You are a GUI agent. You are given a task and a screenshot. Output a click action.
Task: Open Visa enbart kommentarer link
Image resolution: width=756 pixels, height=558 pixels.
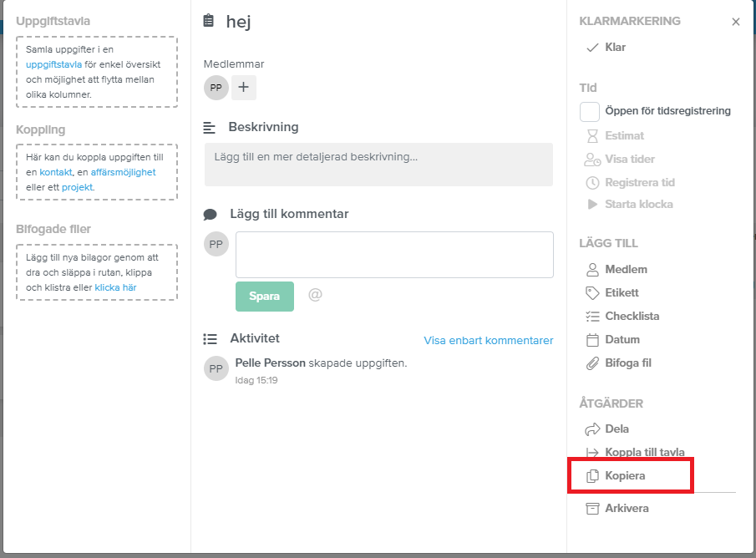pyautogui.click(x=489, y=341)
